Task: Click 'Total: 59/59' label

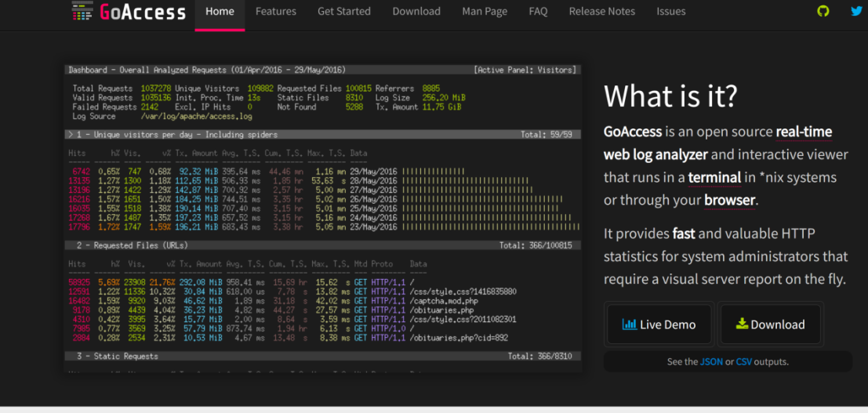Action: point(547,135)
